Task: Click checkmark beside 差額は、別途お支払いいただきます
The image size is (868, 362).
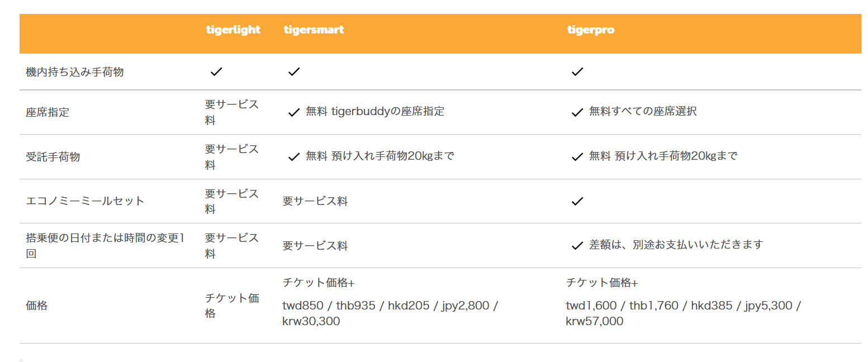Action: click(x=577, y=245)
